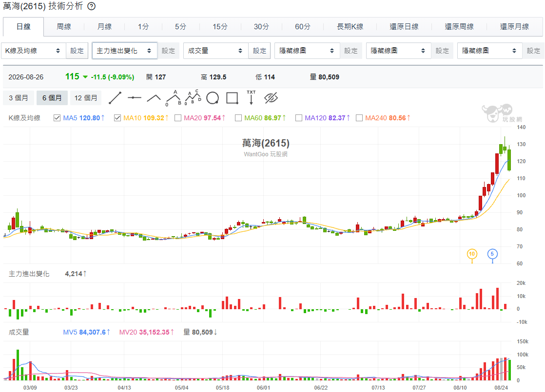This screenshot has height=392, width=545.
Task: Switch to the 30分 tab
Action: [x=261, y=27]
